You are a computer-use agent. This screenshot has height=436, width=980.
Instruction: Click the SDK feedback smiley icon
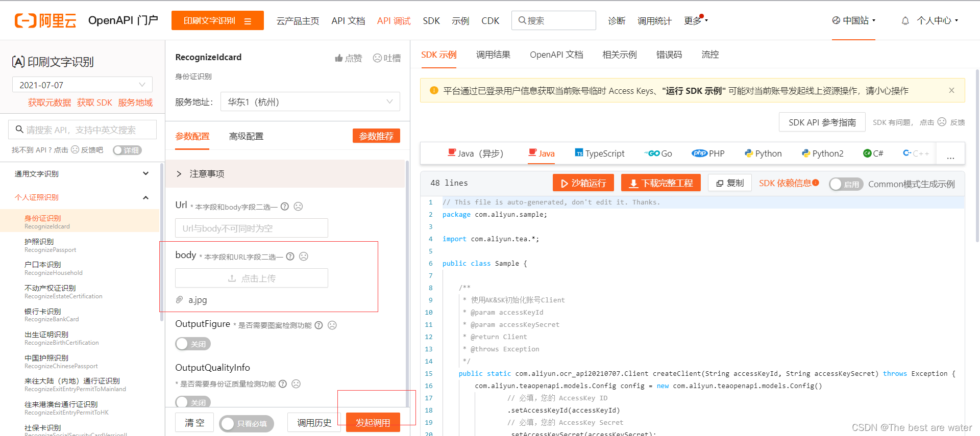point(942,122)
